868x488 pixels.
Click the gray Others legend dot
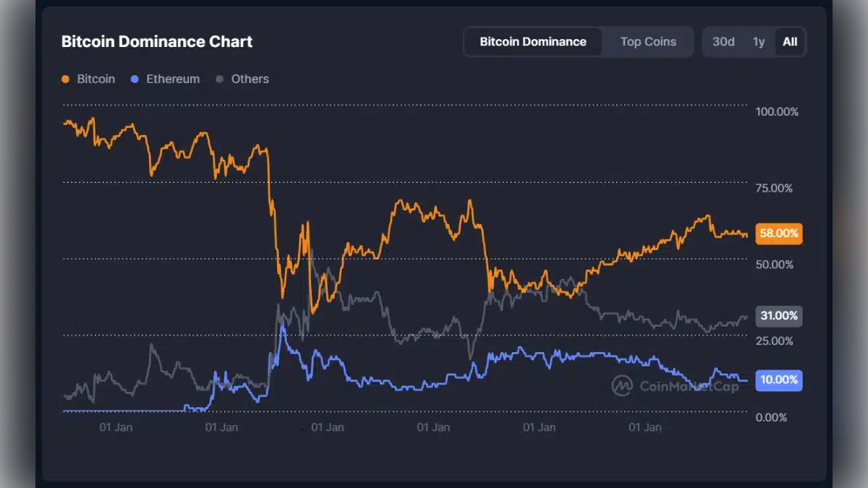tap(220, 79)
